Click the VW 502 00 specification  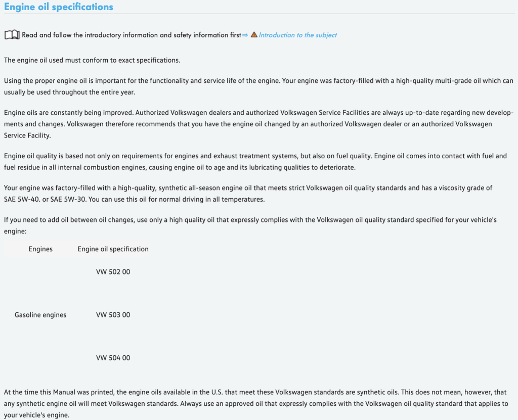[113, 272]
